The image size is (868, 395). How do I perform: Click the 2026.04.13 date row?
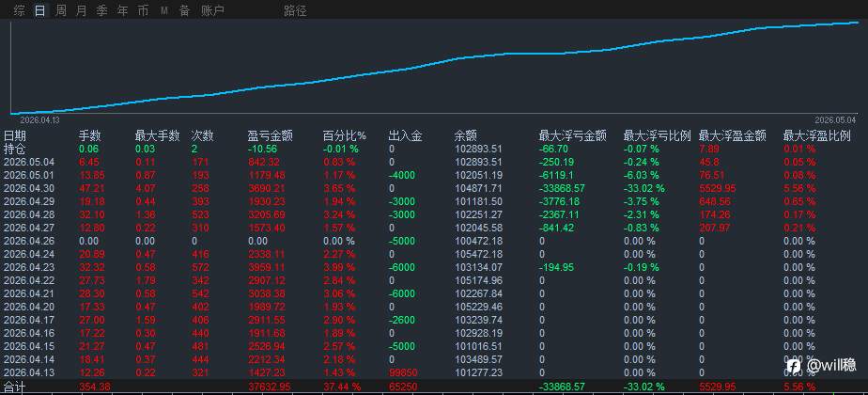point(434,372)
